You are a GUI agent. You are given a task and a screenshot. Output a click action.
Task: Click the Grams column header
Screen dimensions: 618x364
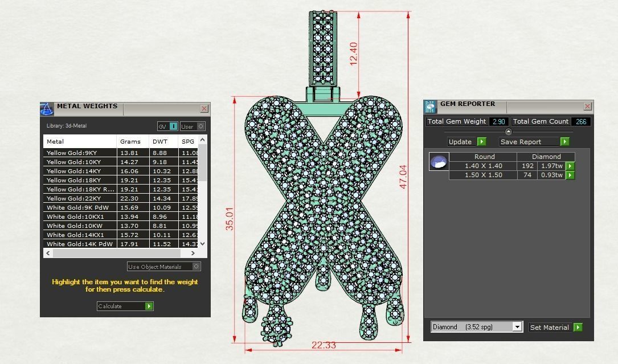pyautogui.click(x=133, y=141)
